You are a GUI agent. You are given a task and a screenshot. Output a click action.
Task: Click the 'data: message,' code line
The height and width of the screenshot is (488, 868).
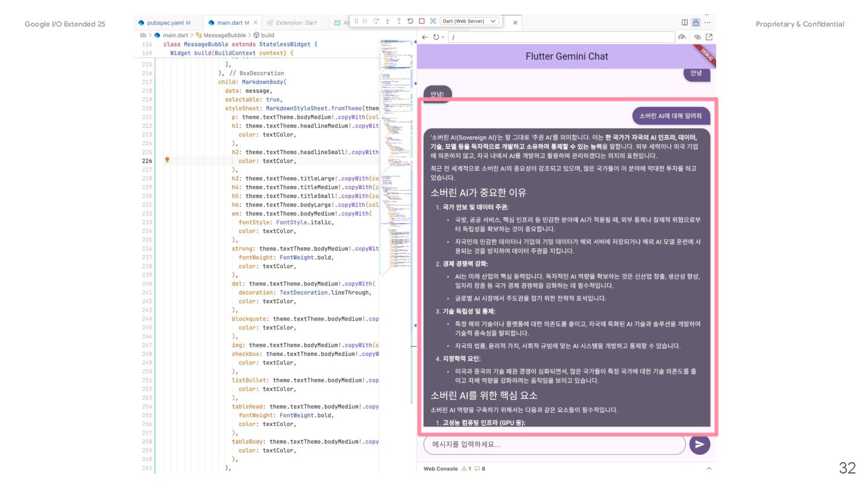[248, 91]
